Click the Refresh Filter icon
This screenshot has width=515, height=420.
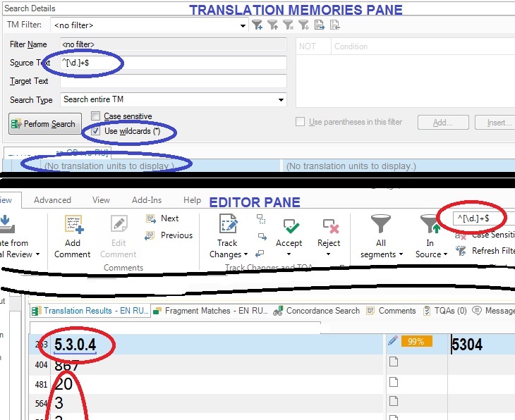point(461,251)
